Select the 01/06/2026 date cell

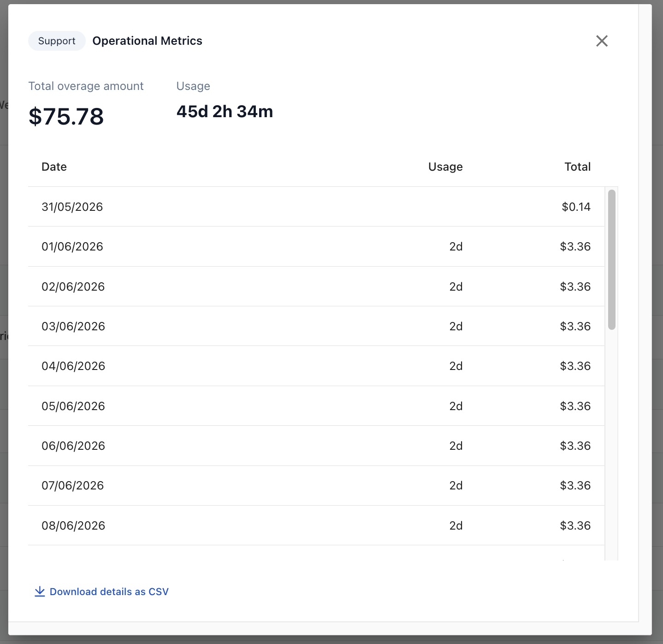(x=72, y=246)
